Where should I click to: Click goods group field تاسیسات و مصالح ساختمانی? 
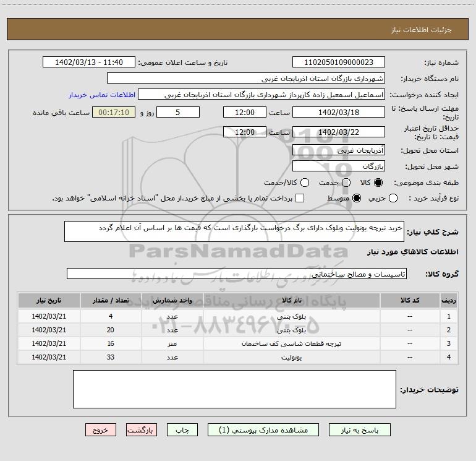click(237, 274)
